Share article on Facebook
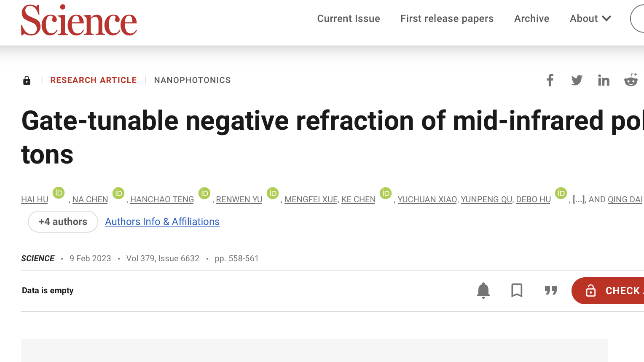The width and height of the screenshot is (644, 362). click(550, 80)
